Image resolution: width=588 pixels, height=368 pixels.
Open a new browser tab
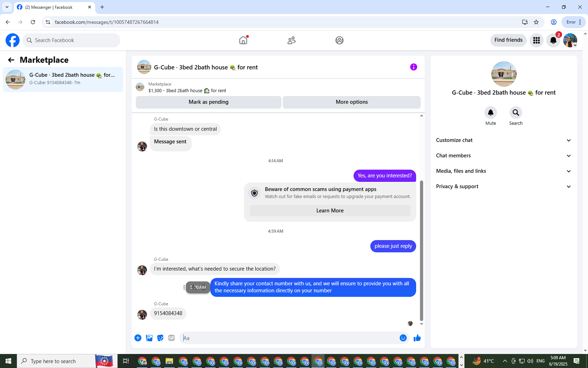click(x=102, y=7)
